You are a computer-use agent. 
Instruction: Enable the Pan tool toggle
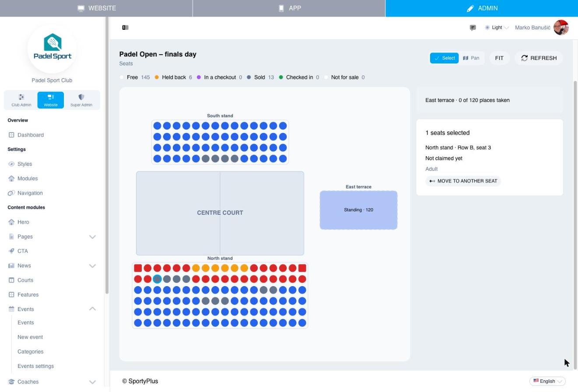[x=471, y=58]
